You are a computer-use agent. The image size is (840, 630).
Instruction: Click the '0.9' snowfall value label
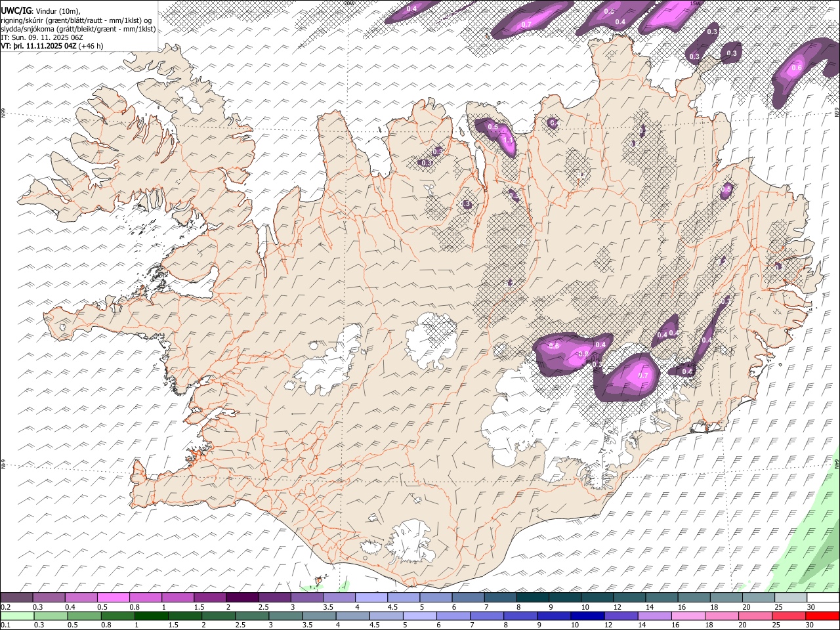(583, 354)
